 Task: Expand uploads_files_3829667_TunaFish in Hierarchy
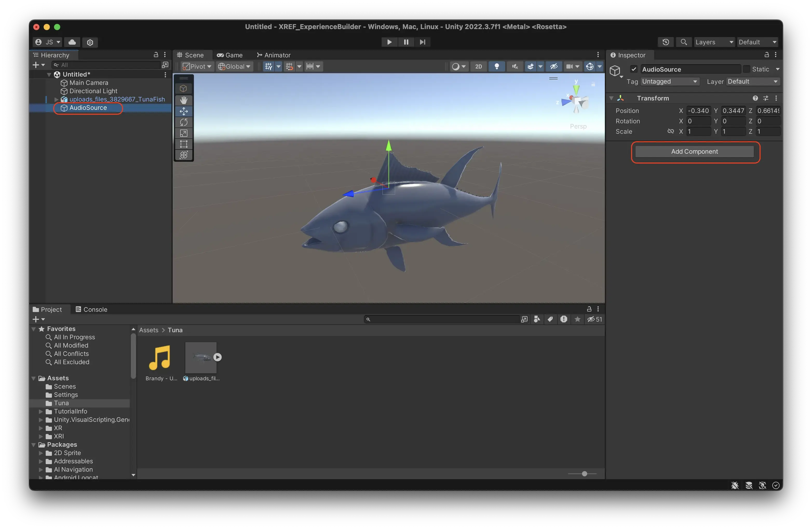point(56,99)
